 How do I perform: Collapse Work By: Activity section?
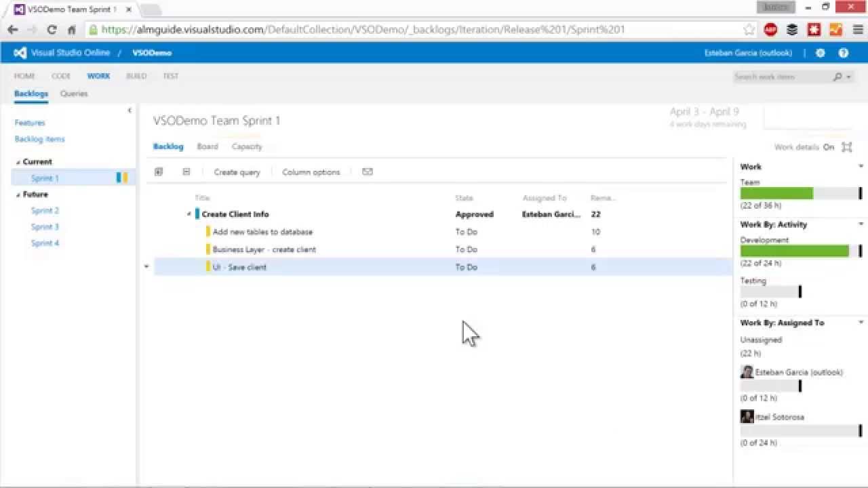861,224
